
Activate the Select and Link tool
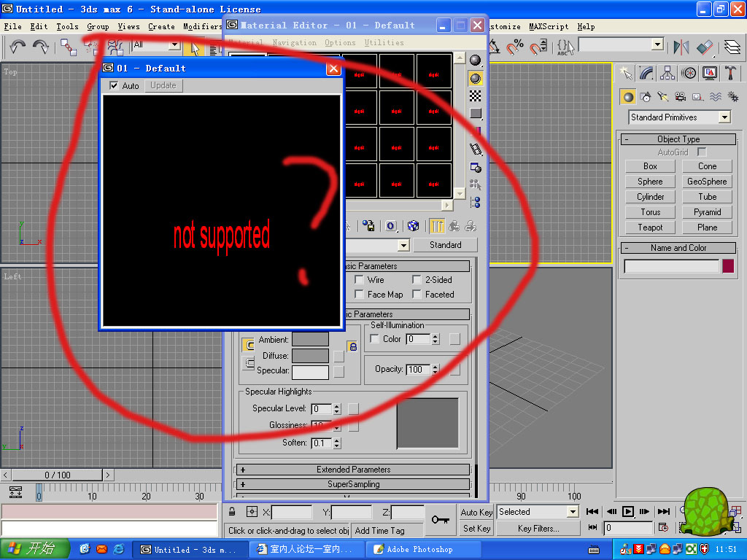tap(68, 47)
